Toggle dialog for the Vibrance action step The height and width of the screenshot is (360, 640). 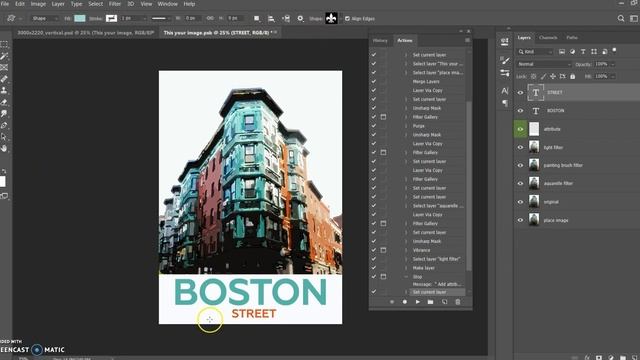[383, 250]
